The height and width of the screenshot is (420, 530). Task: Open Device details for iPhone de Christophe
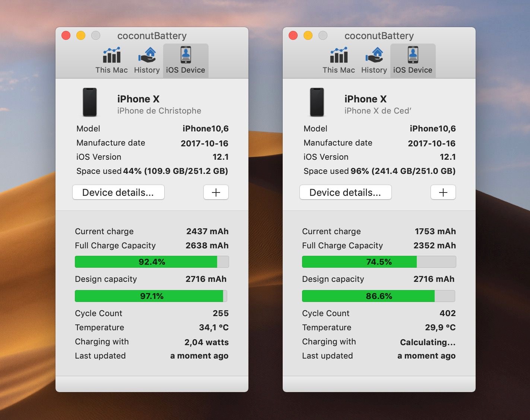click(x=118, y=192)
